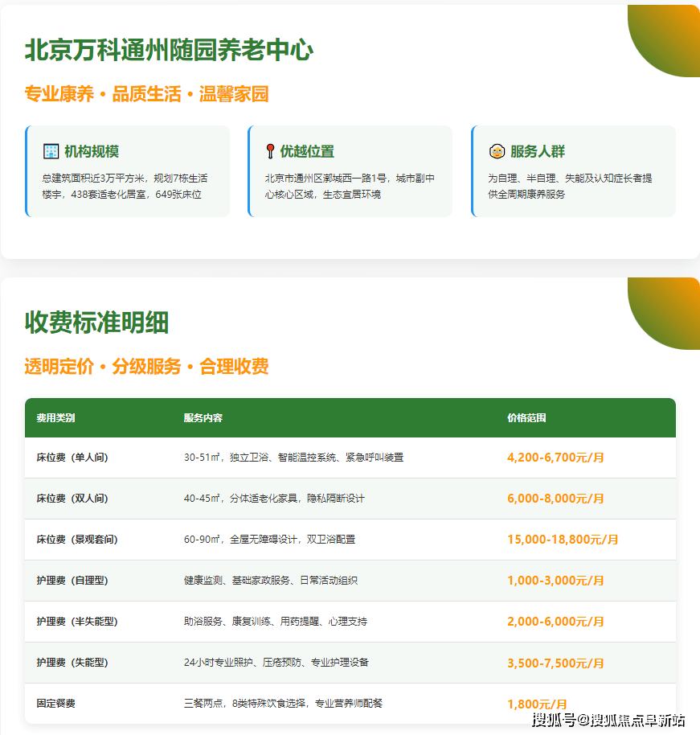Click the 床位费（单人间）row
The width and height of the screenshot is (700, 735).
pyautogui.click(x=350, y=457)
